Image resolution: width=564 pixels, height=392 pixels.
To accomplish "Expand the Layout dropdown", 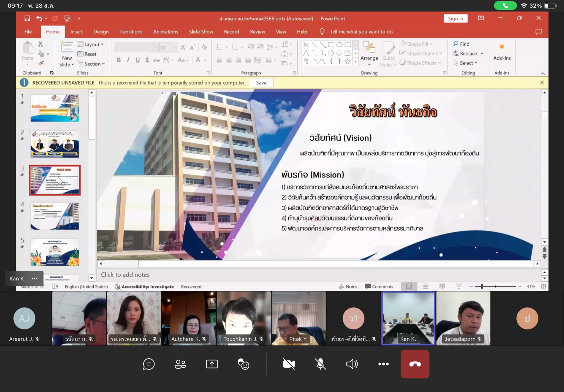I will (x=94, y=44).
